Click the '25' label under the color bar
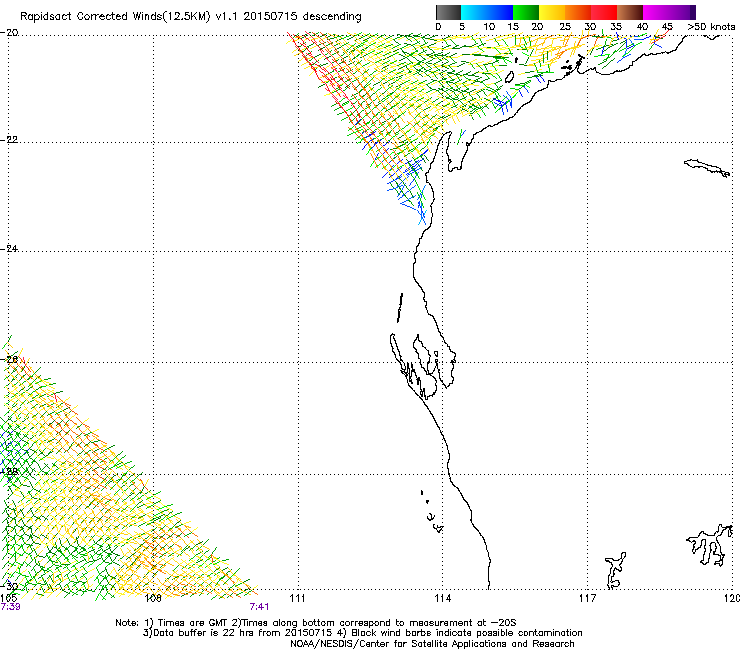 (x=565, y=27)
